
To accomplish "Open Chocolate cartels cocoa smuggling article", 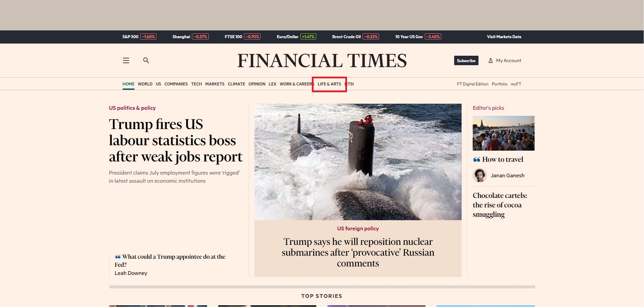I will (x=500, y=205).
